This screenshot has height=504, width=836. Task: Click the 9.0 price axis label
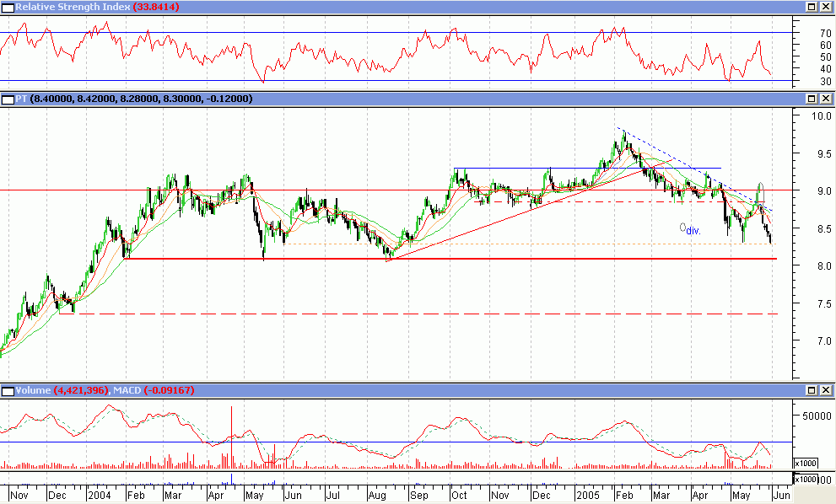pos(824,191)
